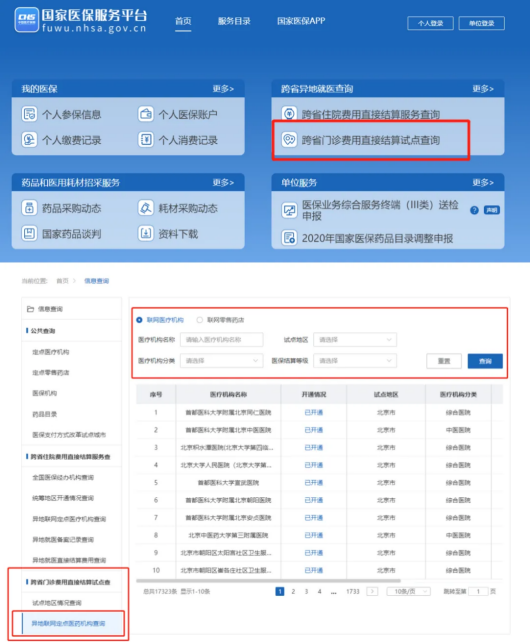The width and height of the screenshot is (531, 642).
Task: Select the 联网医疗机构 radio button
Action: tap(139, 320)
